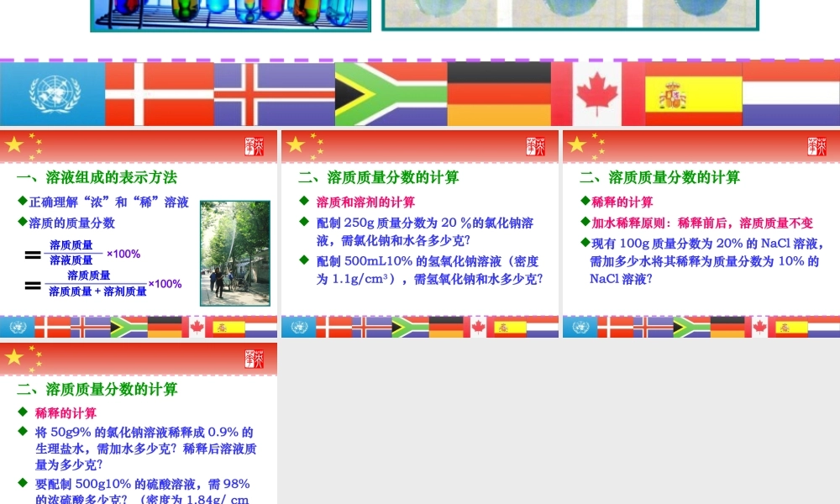Click the street tree photo on the first slide
The image size is (840, 504).
(x=235, y=254)
